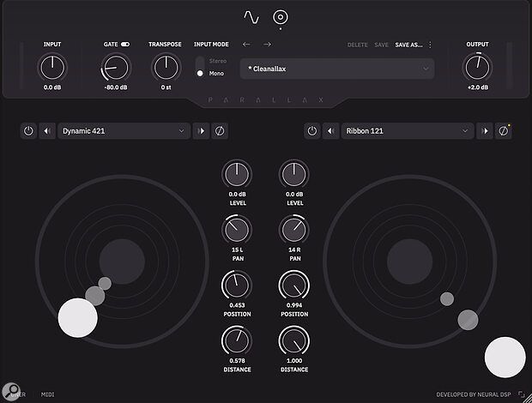
Task: Click the window resize icon near Neural DSP
Action: 522,394
